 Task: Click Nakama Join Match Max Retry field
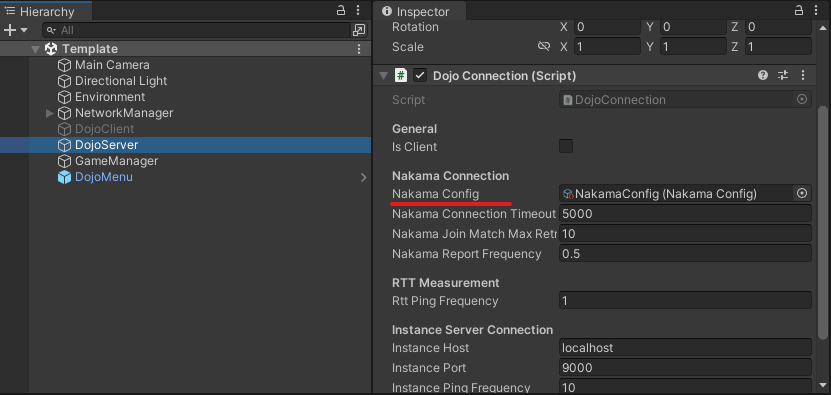coord(685,234)
